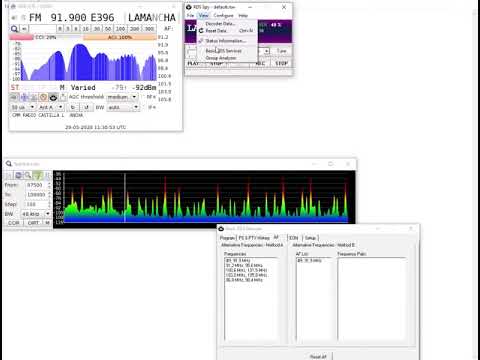Click the orange clock icon in tuner toolbar
Image resolution: width=480 pixels, height=360 pixels.
(x=43, y=97)
